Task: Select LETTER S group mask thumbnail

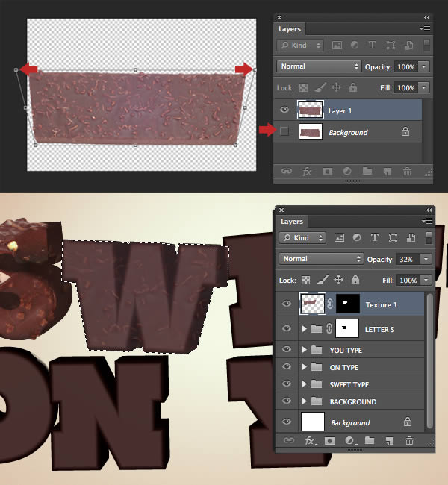Action: pyautogui.click(x=347, y=328)
